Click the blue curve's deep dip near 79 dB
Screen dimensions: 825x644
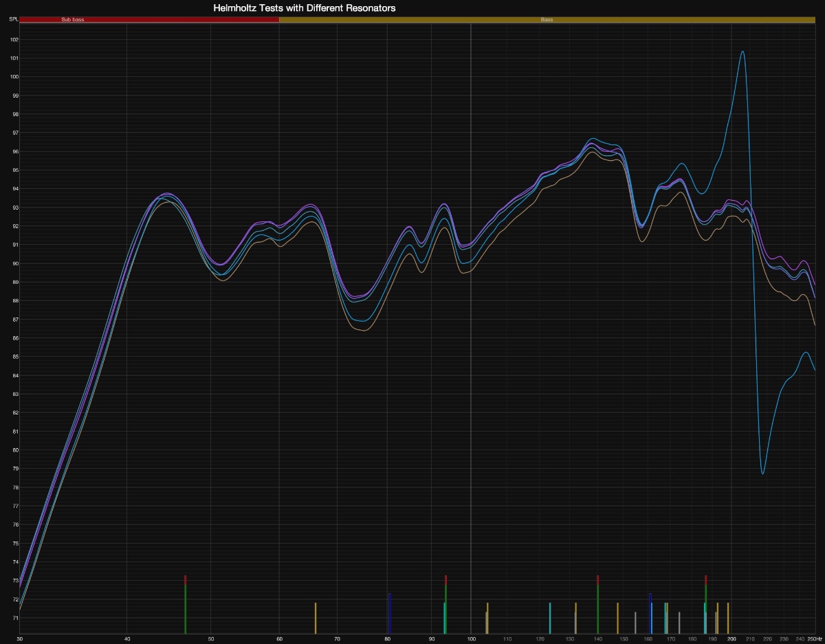pyautogui.click(x=762, y=473)
